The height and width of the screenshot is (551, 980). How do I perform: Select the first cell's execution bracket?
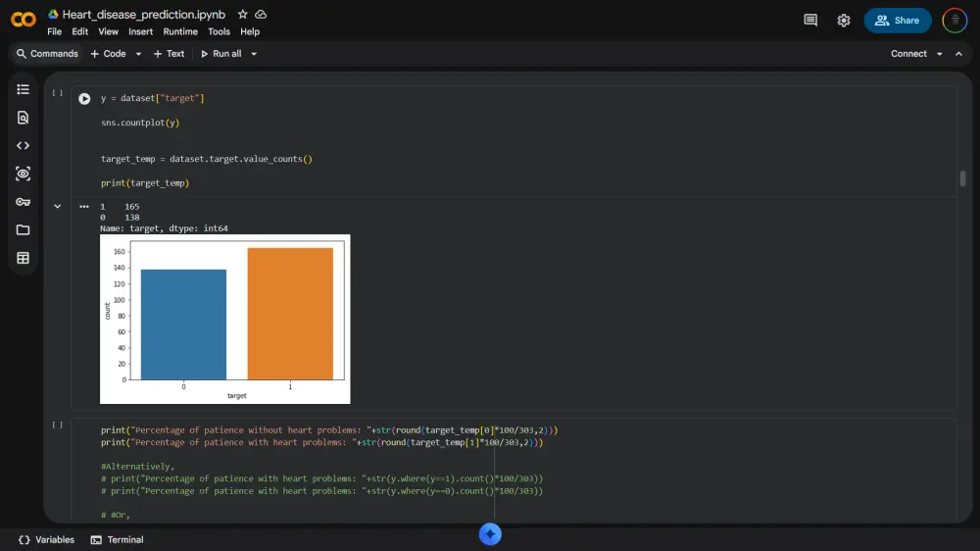58,93
